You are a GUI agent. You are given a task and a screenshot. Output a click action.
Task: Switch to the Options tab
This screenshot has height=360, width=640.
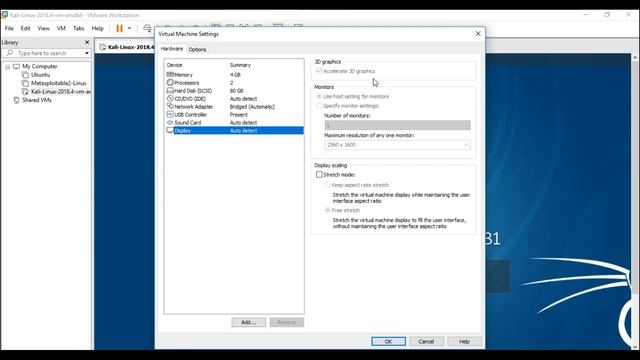pyautogui.click(x=197, y=49)
